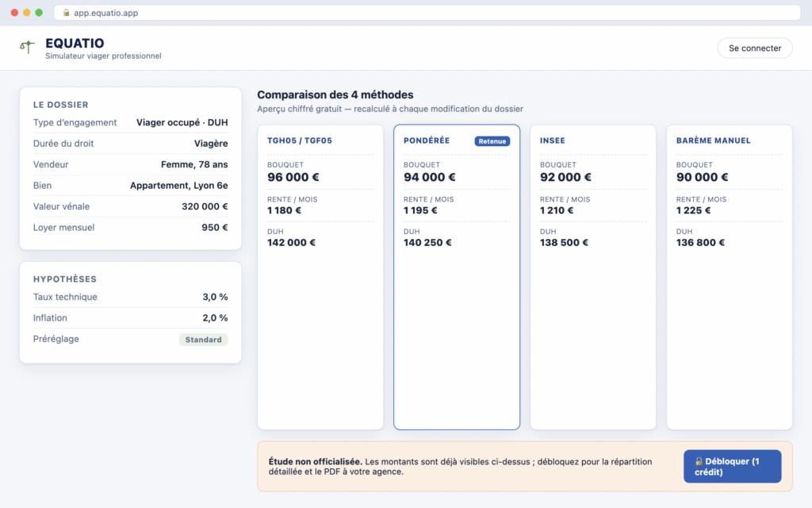Click the '1 210 €' monthly rente
Image resolution: width=812 pixels, height=508 pixels.
pos(557,210)
